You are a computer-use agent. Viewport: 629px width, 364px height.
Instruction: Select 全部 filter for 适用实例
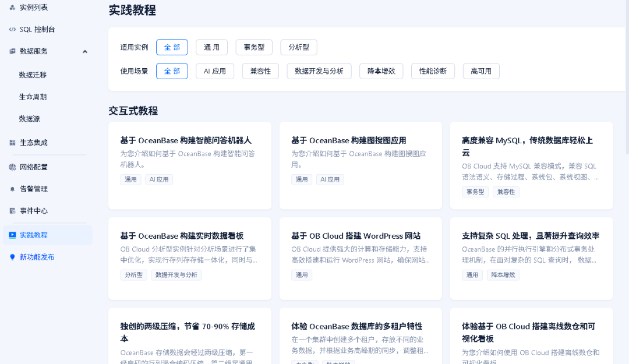172,47
